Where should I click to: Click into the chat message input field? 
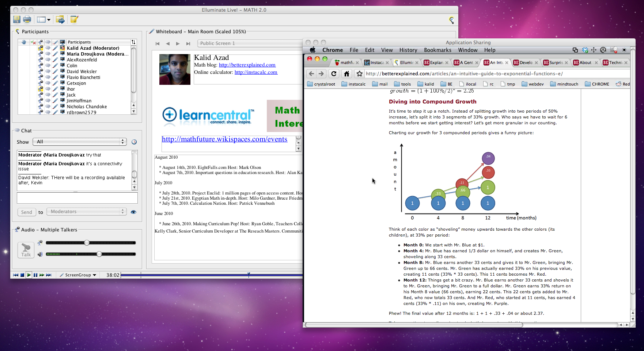click(x=77, y=198)
